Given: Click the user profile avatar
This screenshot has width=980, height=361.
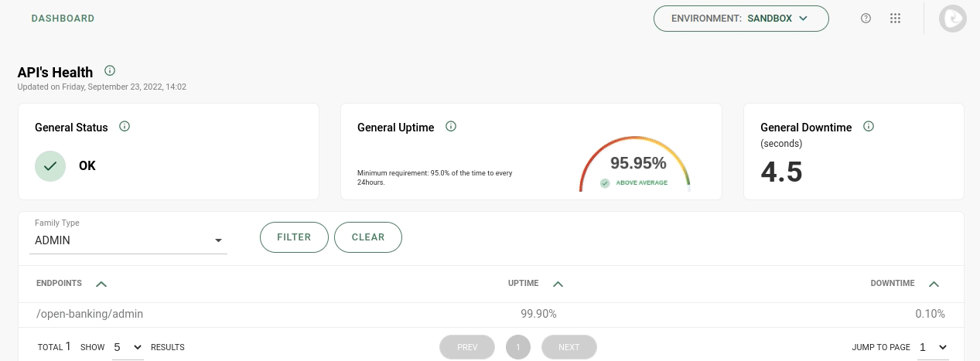Looking at the screenshot, I should tap(952, 19).
